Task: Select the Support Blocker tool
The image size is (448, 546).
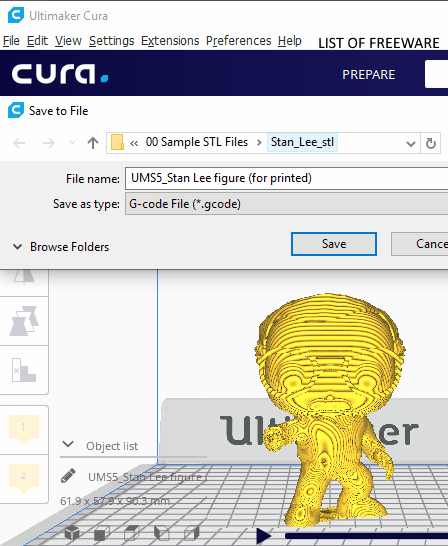Action: click(x=24, y=370)
